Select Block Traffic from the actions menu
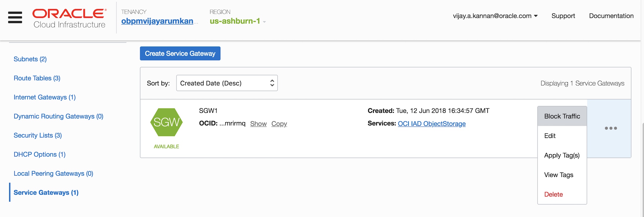Viewport: 644px width, 217px height. [562, 116]
